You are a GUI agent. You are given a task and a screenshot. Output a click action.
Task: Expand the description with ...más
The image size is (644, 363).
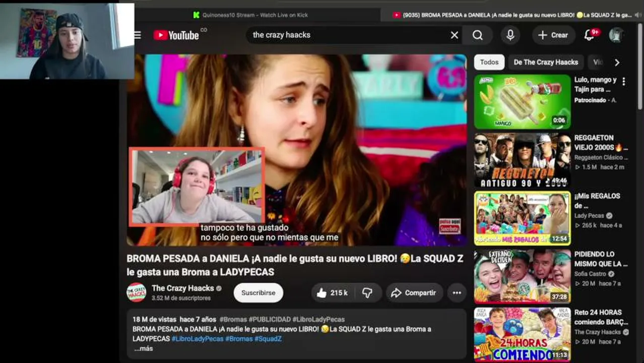click(x=144, y=348)
